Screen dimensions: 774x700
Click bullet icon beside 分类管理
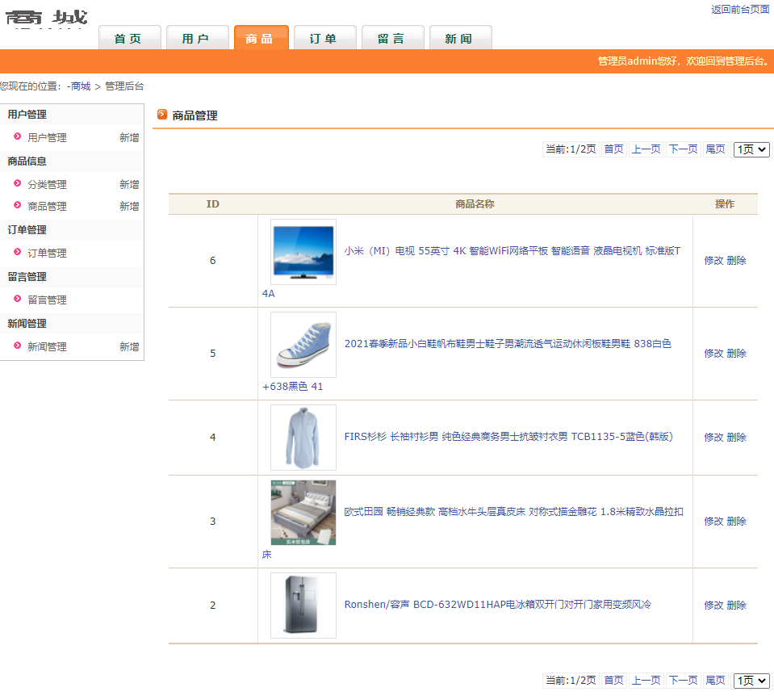pyautogui.click(x=17, y=183)
